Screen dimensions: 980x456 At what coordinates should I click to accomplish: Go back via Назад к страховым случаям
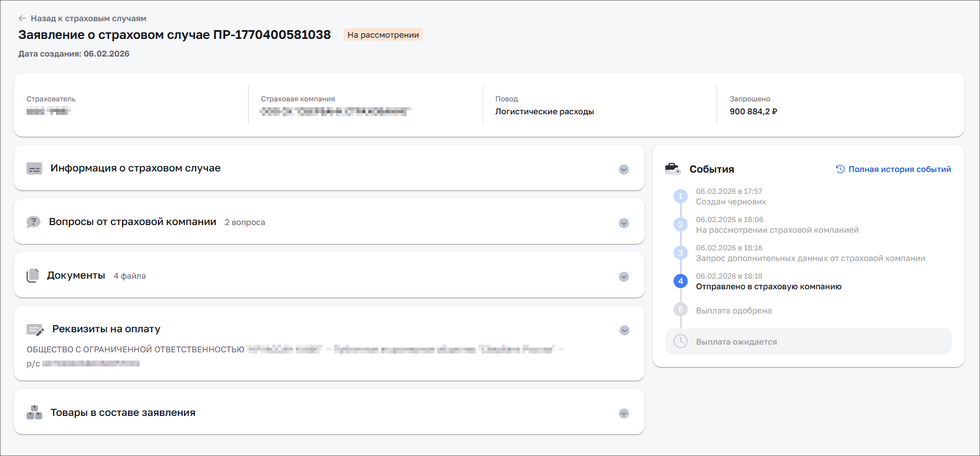[x=88, y=18]
